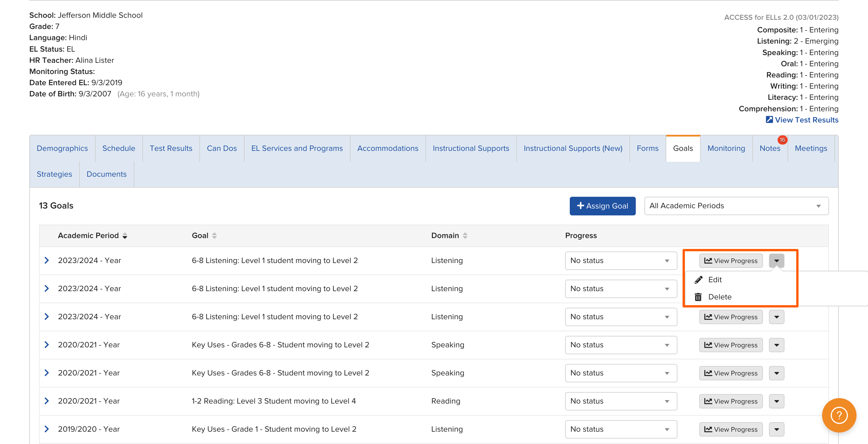View Progress for the Reading goal
868x444 pixels.
coord(731,401)
